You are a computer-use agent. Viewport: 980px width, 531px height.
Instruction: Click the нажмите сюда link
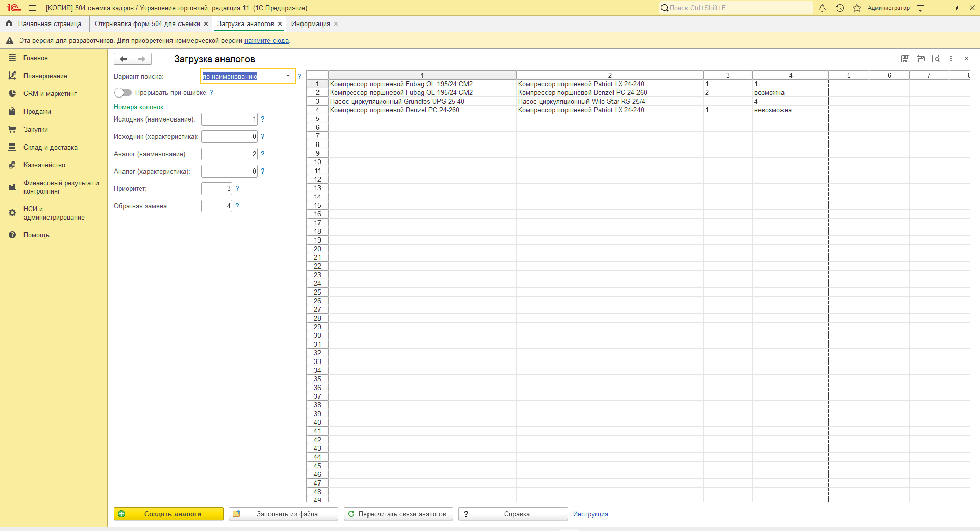pos(266,40)
